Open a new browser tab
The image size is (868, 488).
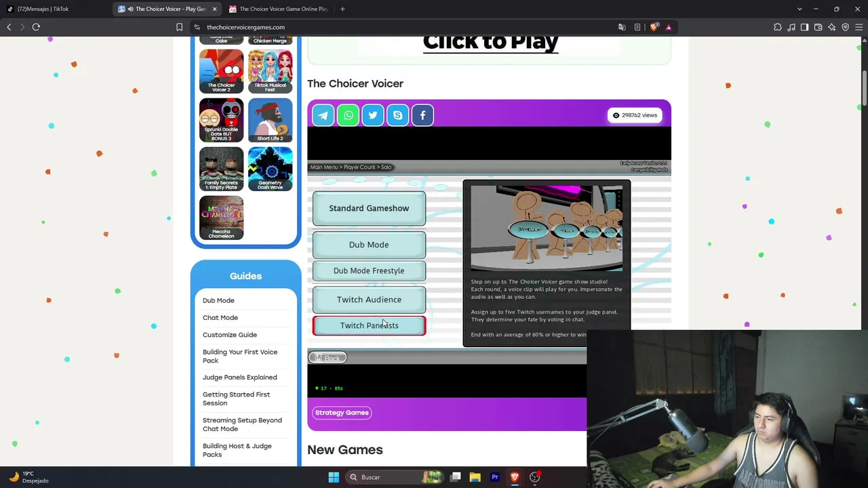coord(342,9)
